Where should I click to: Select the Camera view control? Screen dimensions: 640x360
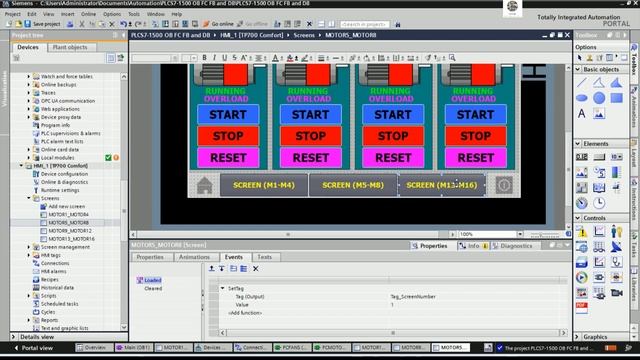tap(616, 293)
